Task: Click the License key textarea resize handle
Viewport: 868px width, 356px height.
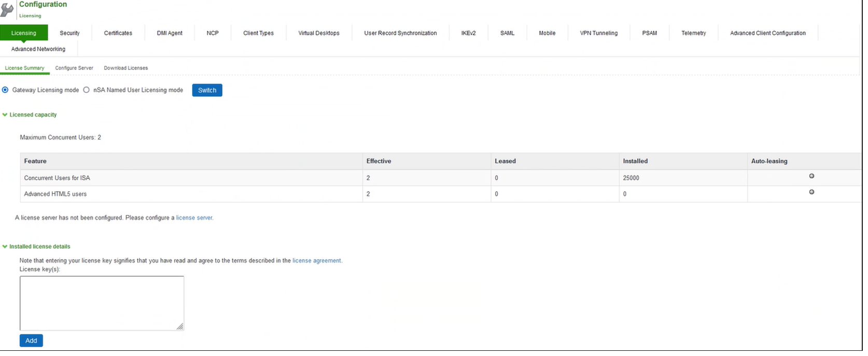Action: (x=179, y=326)
